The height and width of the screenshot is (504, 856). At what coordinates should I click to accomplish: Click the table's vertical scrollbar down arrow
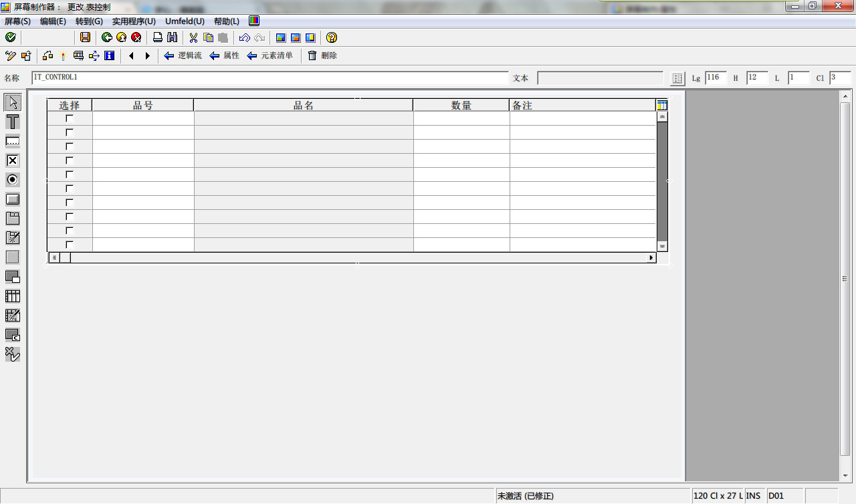663,246
